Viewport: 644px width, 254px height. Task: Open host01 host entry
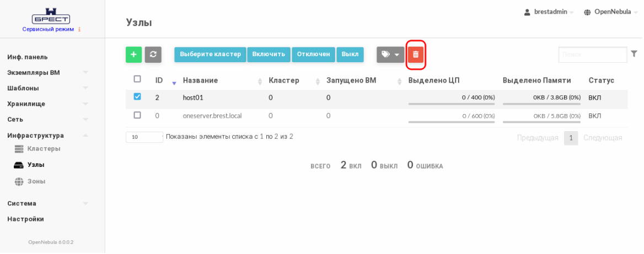(x=193, y=98)
